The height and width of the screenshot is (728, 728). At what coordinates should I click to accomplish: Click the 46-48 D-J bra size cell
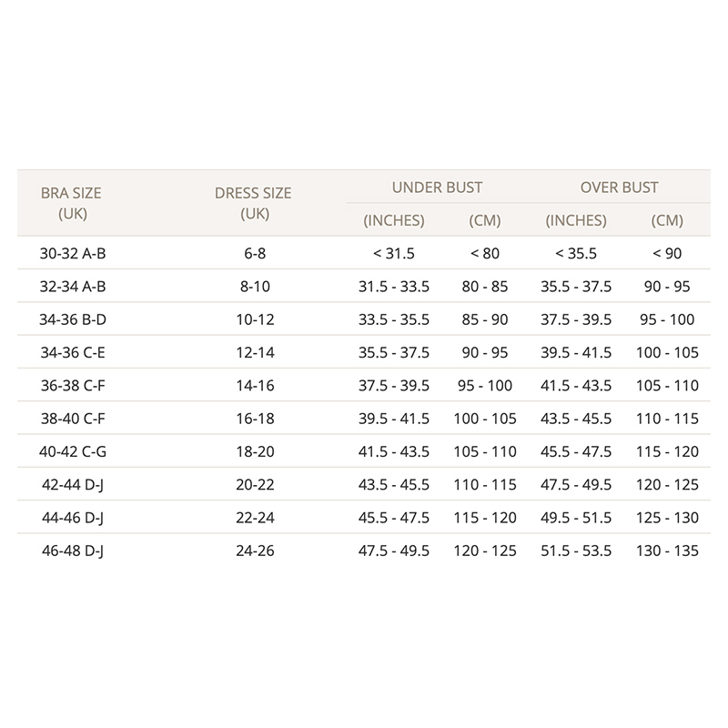pyautogui.click(x=73, y=551)
